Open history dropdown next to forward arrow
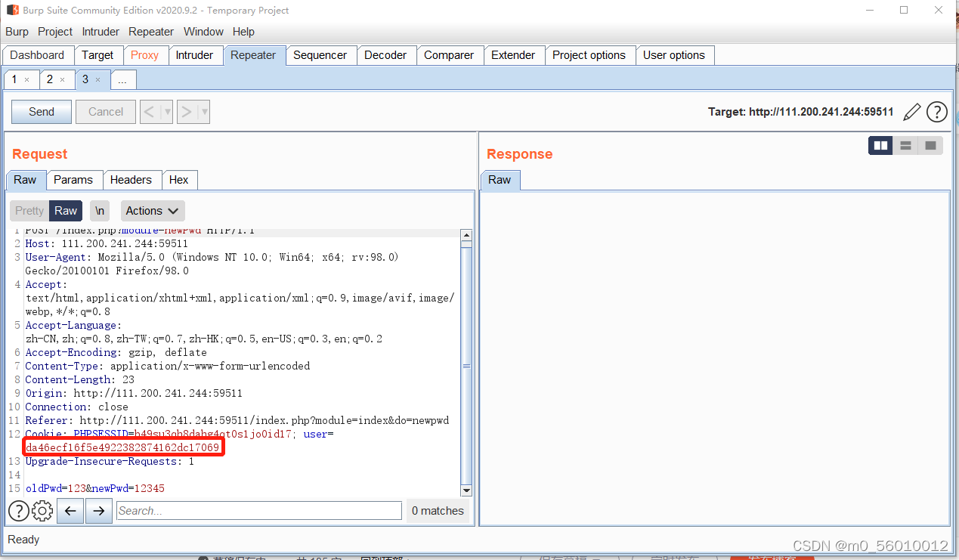 pos(203,112)
